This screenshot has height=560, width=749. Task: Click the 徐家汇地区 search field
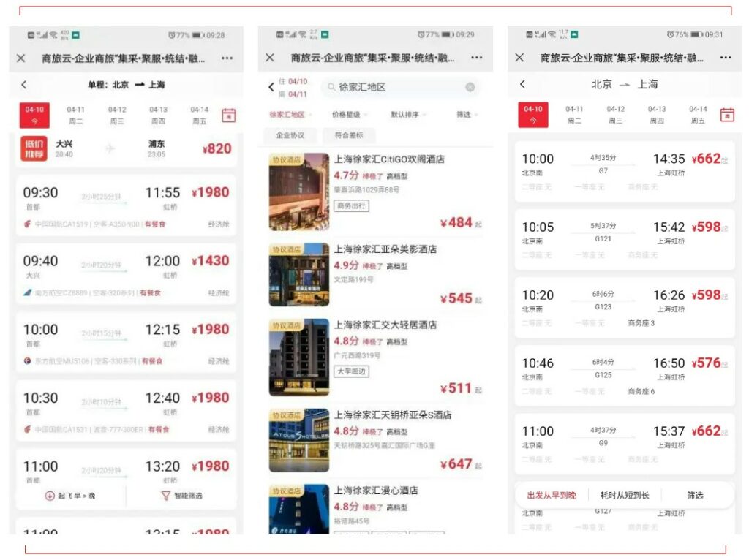[x=400, y=87]
